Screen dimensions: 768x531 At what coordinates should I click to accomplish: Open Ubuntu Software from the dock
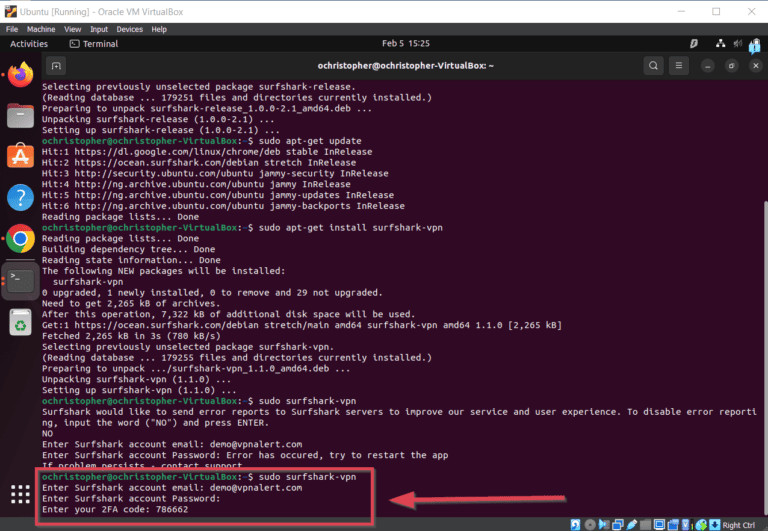[20, 156]
